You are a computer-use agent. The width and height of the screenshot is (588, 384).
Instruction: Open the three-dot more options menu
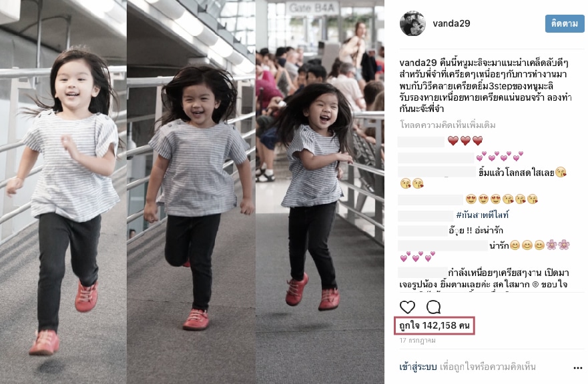click(577, 368)
